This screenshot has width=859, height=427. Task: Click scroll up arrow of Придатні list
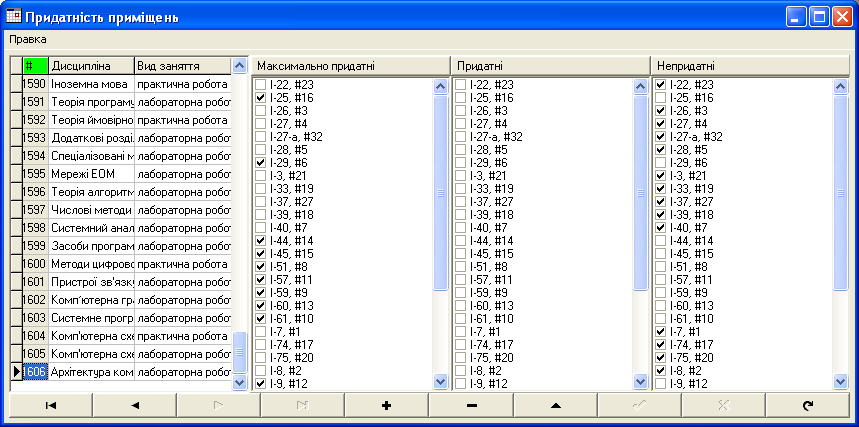point(640,86)
